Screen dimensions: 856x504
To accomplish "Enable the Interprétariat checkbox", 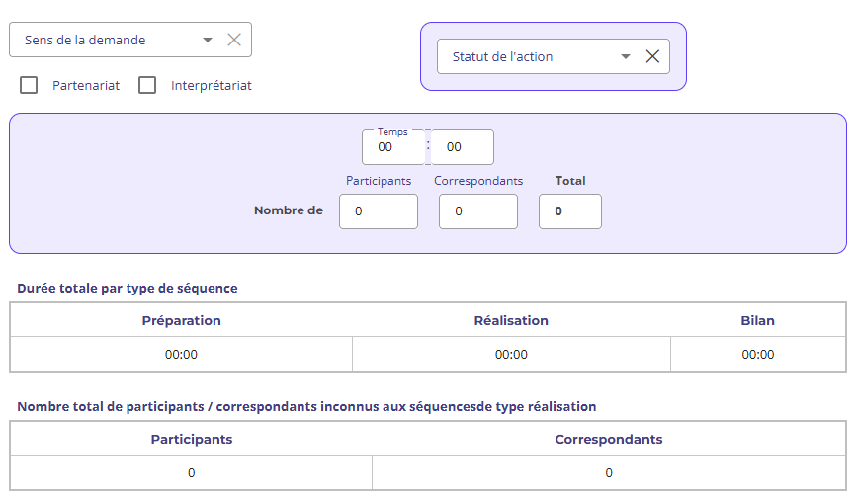I will [x=147, y=85].
